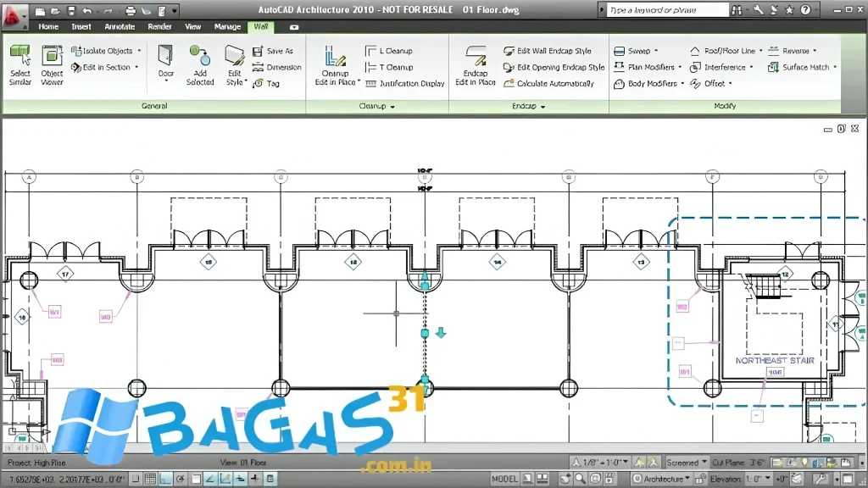Click the down arrow wall direction grip
Image resolution: width=868 pixels, height=488 pixels.
click(441, 332)
